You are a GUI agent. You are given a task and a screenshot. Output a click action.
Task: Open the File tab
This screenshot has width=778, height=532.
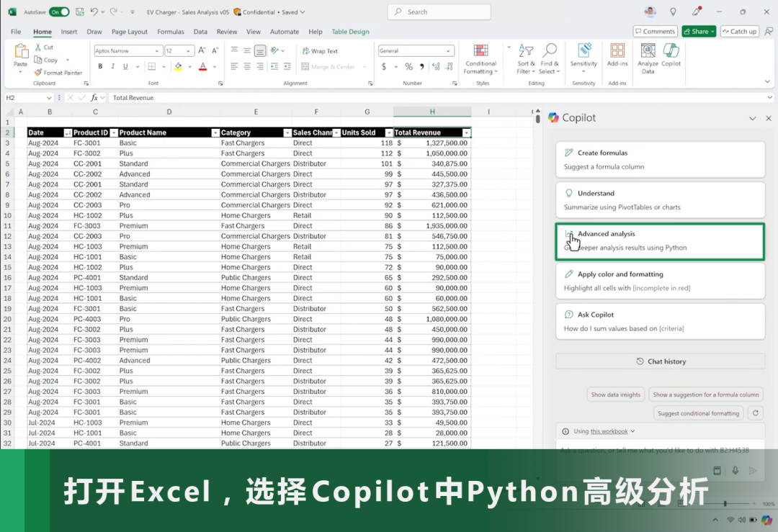[x=16, y=31]
